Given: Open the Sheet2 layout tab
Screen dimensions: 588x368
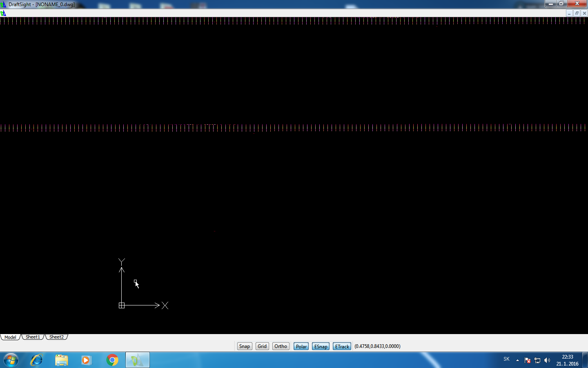Looking at the screenshot, I should (x=56, y=337).
